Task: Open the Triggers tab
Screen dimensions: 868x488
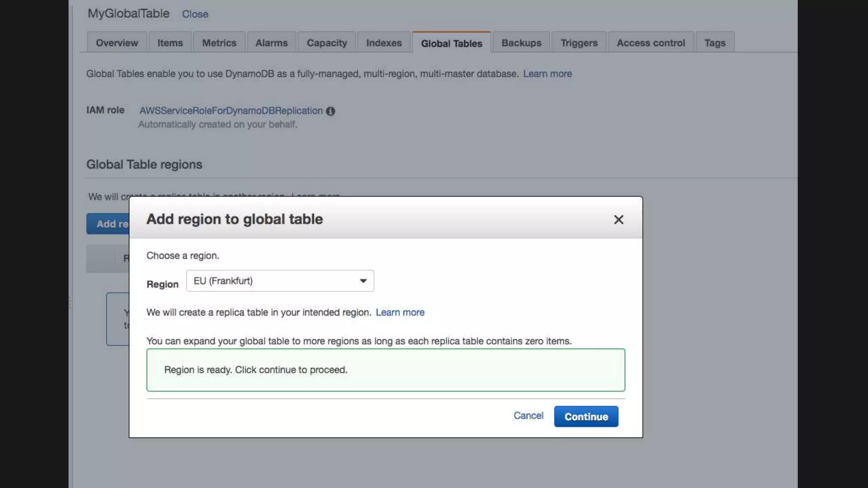Action: (579, 43)
